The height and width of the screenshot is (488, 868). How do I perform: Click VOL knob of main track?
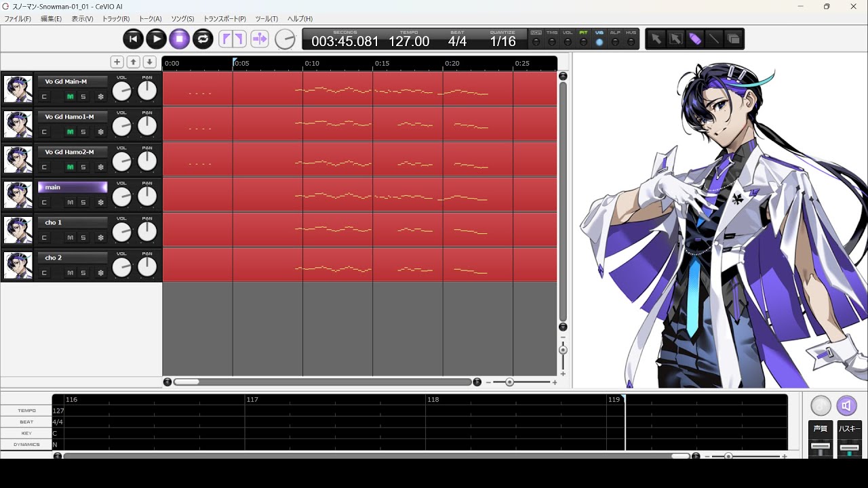pyautogui.click(x=121, y=197)
